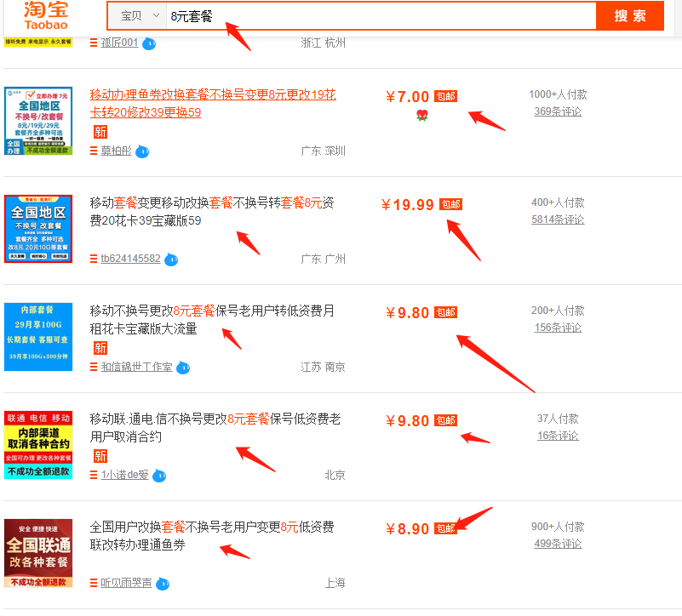Click 包邮 badge next to ¥19.99
The width and height of the screenshot is (682, 616).
(450, 204)
